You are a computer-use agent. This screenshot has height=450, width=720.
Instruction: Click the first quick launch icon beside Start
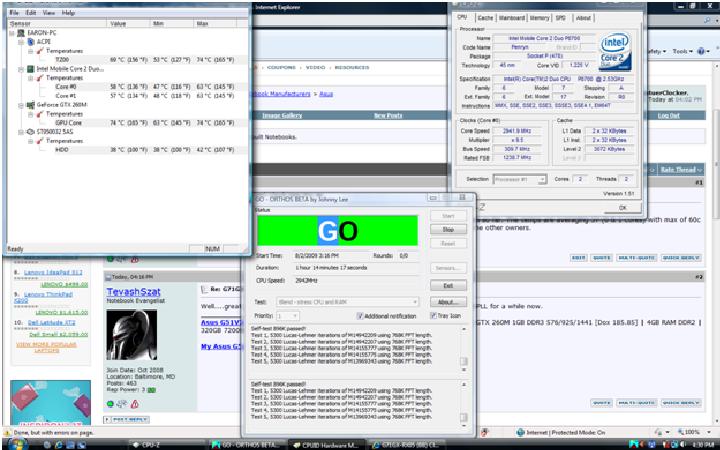click(48, 444)
